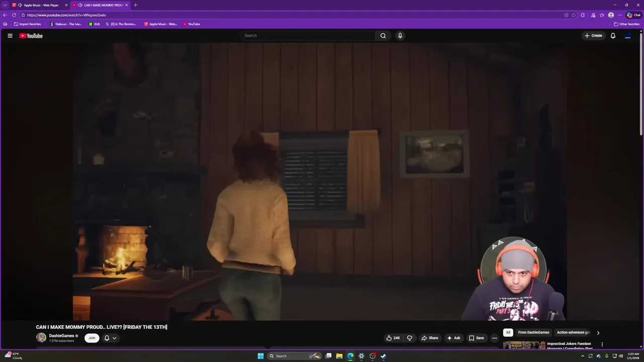Open Steam from the taskbar
Viewport: 644px width, 362px height.
tap(383, 356)
